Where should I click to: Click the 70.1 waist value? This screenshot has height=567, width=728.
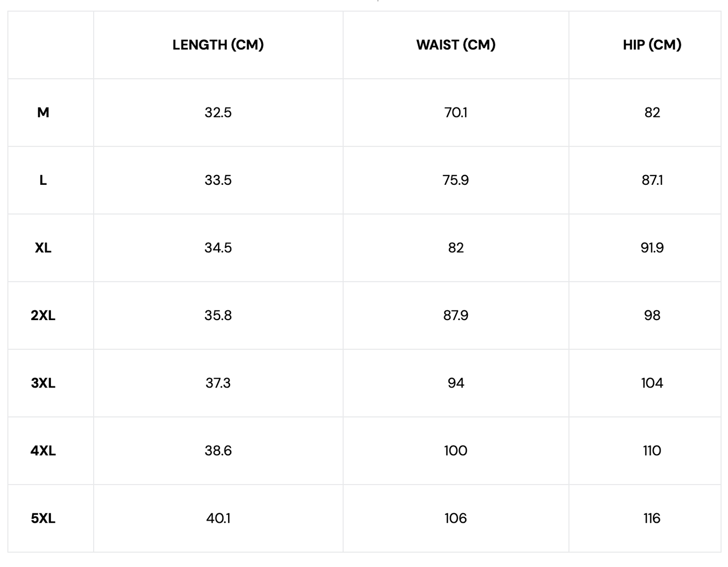tap(456, 113)
